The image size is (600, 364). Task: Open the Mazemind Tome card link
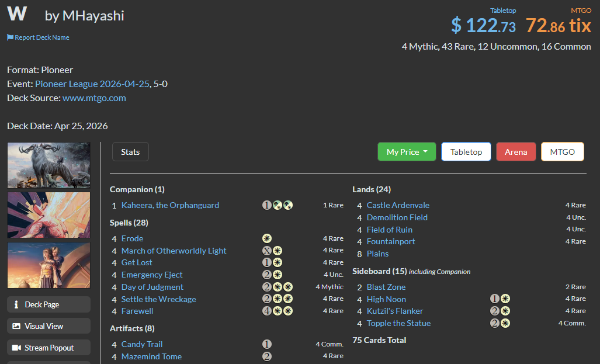click(x=151, y=356)
